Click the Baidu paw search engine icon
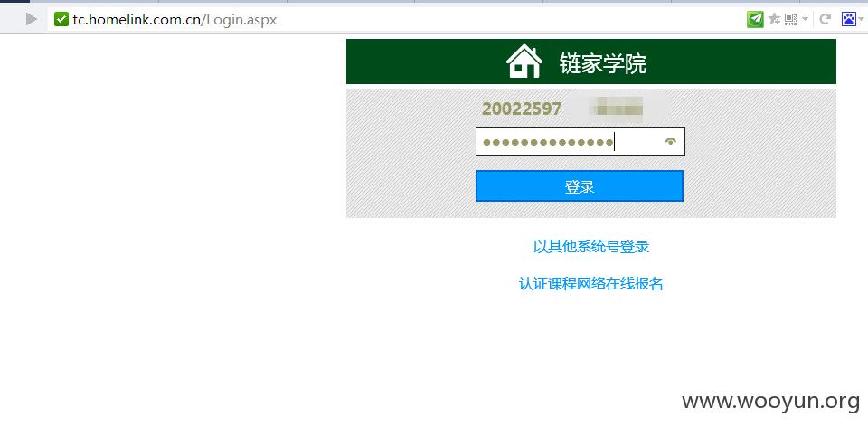The image size is (868, 427). pos(849,19)
